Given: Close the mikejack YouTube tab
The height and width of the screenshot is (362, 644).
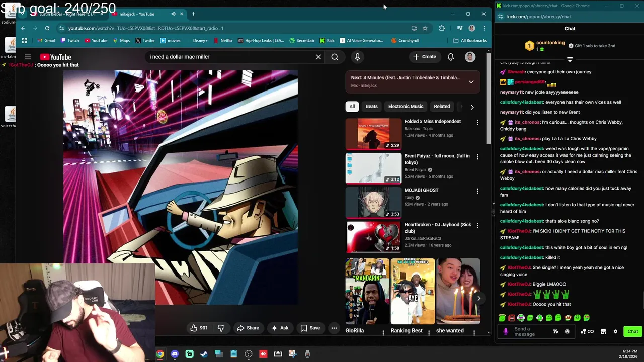Looking at the screenshot, I should [x=181, y=14].
